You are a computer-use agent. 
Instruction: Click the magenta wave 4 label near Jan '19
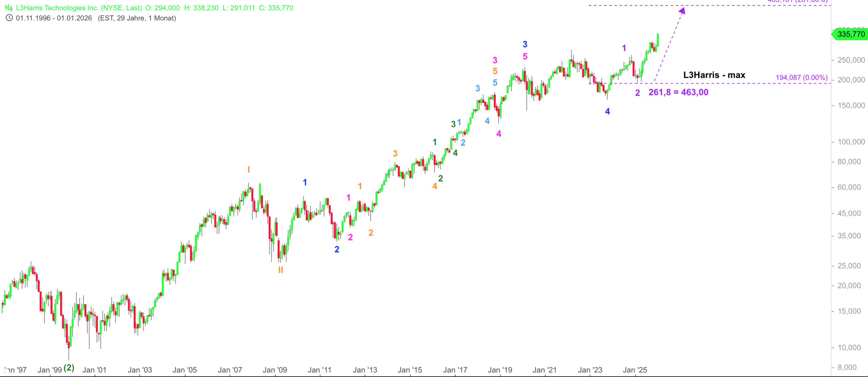[x=499, y=134]
